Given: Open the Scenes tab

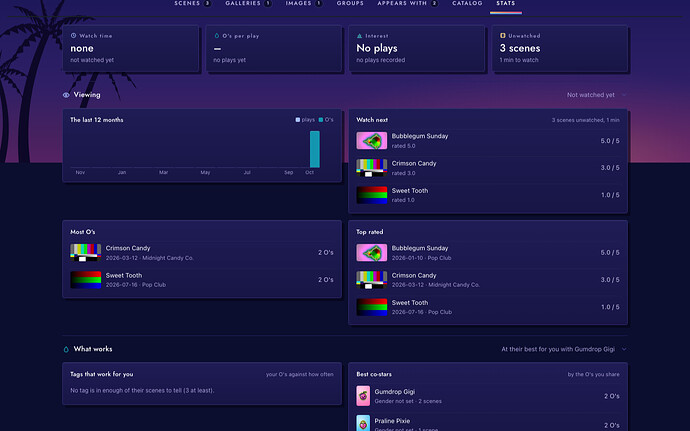Looking at the screenshot, I should tap(192, 4).
